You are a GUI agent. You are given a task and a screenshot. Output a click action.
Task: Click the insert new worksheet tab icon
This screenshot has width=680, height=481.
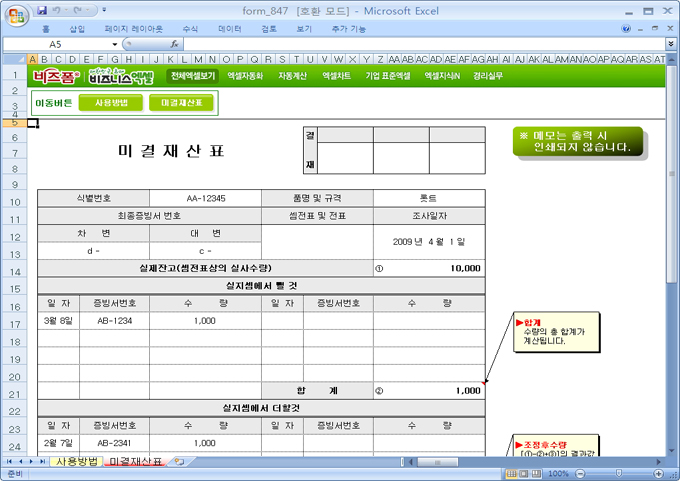coord(179,462)
